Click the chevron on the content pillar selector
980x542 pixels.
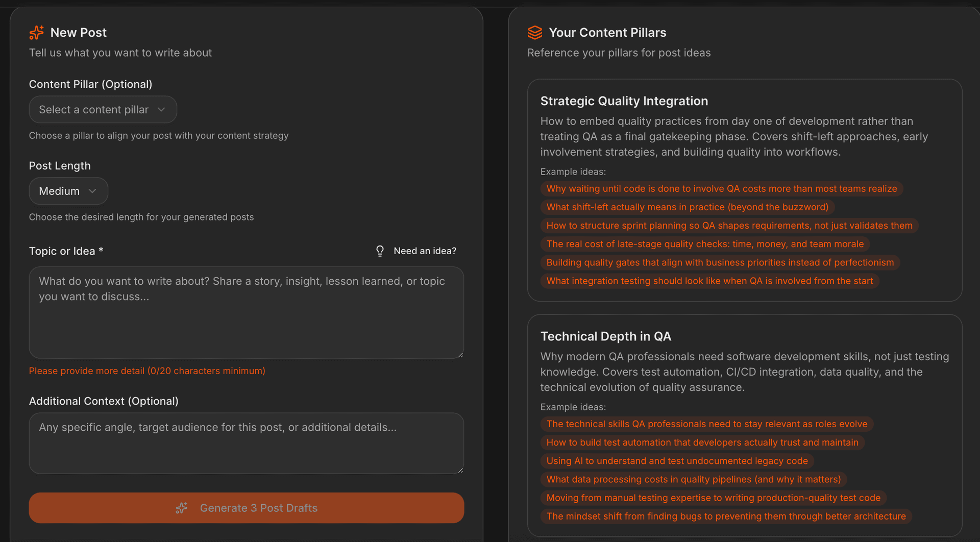click(x=161, y=109)
